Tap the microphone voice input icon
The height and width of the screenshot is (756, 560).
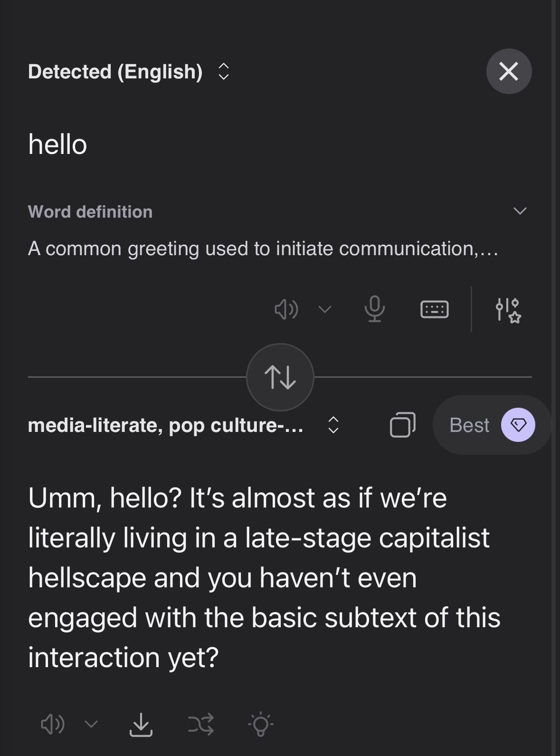pos(374,309)
